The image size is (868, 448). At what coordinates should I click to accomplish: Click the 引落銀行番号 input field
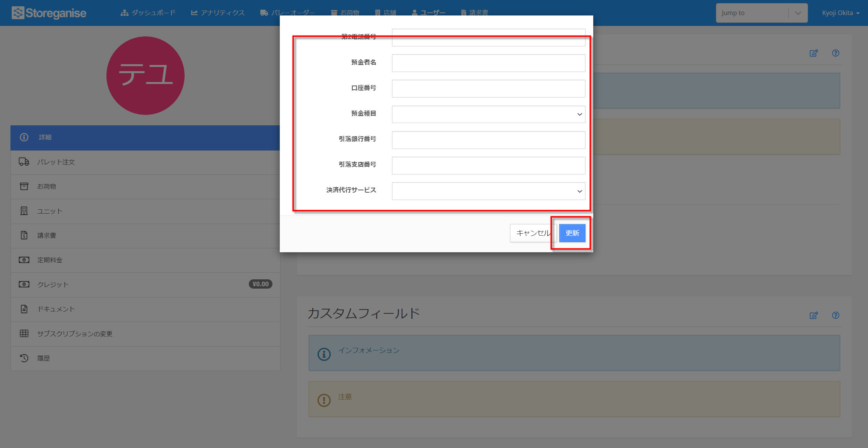click(x=488, y=140)
